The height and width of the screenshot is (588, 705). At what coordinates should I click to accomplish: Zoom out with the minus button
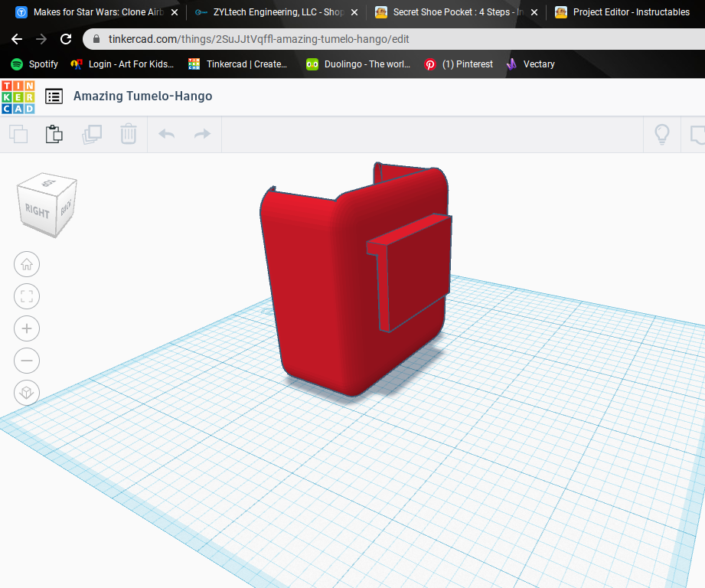point(27,361)
